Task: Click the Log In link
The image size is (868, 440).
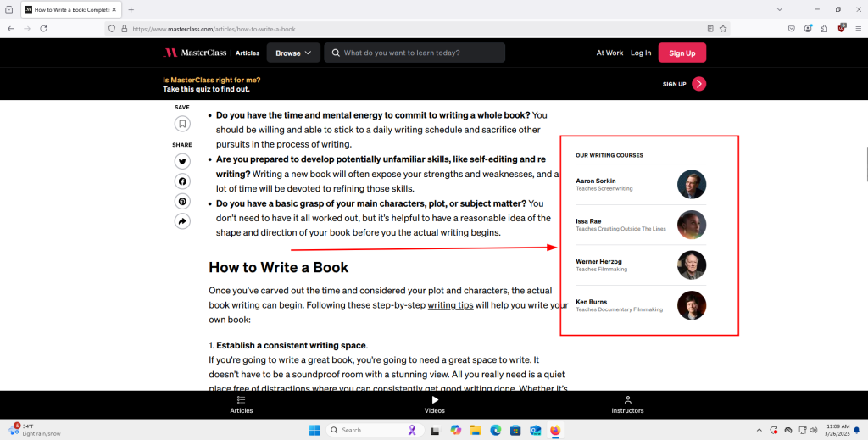Action: tap(641, 53)
